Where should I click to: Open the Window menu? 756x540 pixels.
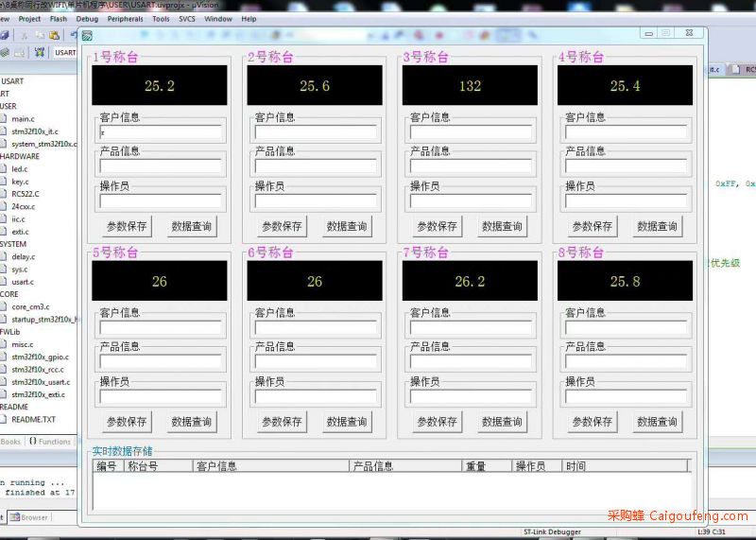click(218, 19)
